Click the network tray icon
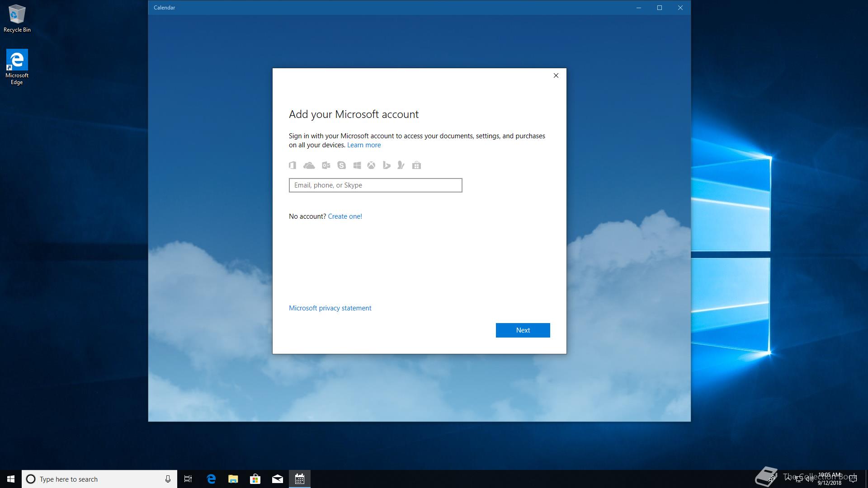The width and height of the screenshot is (868, 488). point(799,479)
